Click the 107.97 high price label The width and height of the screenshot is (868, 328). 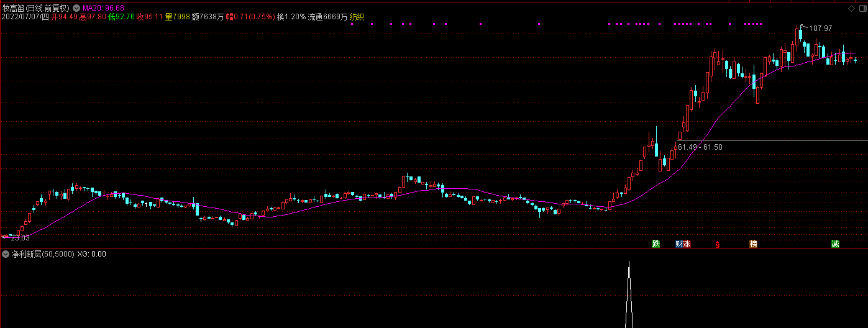click(820, 29)
